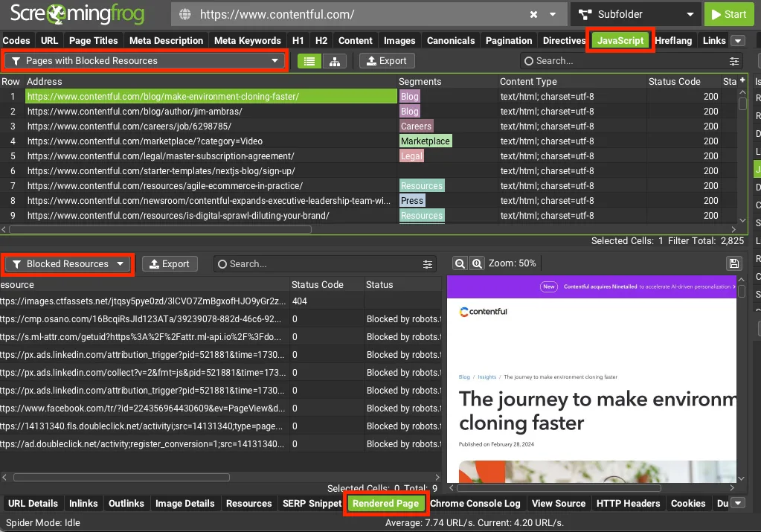This screenshot has width=761, height=532.
Task: Start the crawl
Action: 729,15
